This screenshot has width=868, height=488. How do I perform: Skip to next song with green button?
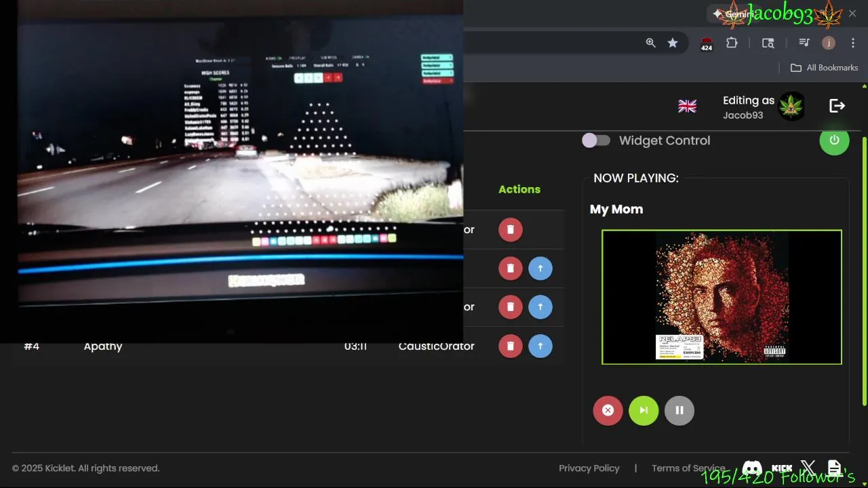tap(644, 410)
